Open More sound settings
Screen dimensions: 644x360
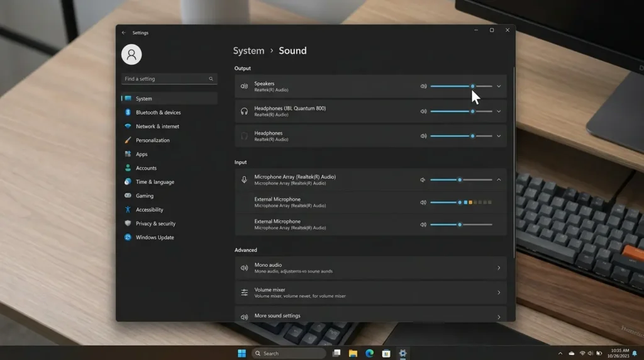370,315
